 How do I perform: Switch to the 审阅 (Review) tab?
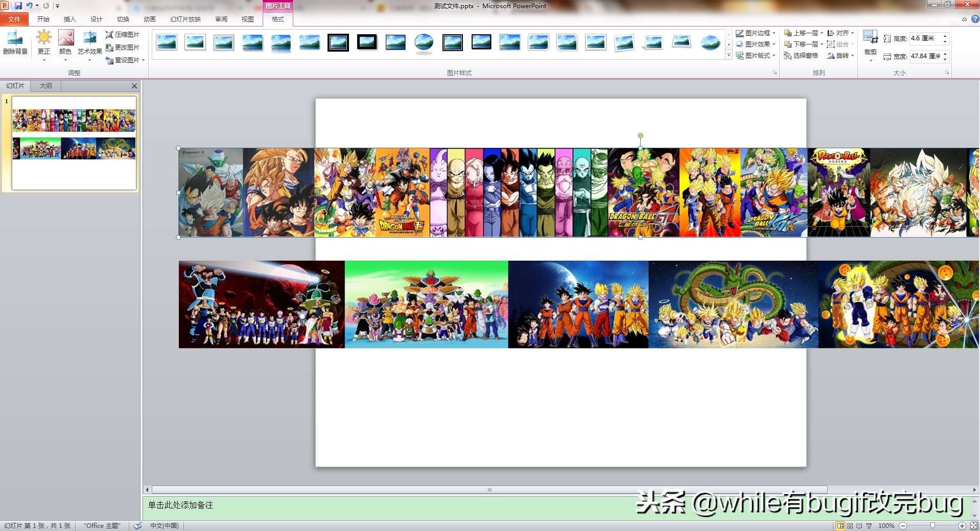tap(221, 19)
